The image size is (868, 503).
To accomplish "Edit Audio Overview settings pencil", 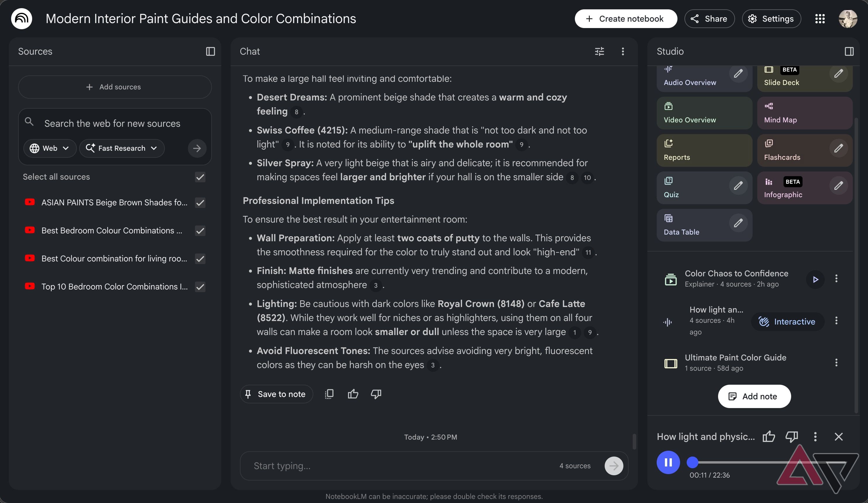I will coord(738,73).
